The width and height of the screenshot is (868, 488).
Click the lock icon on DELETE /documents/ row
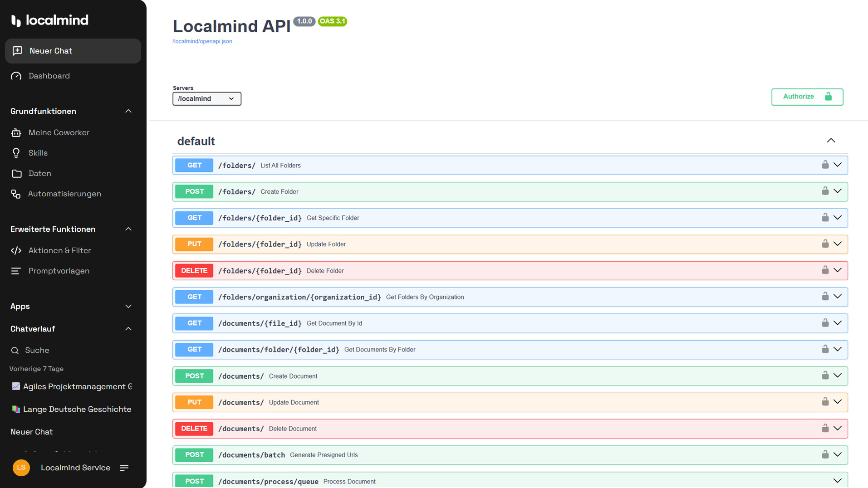coord(825,428)
